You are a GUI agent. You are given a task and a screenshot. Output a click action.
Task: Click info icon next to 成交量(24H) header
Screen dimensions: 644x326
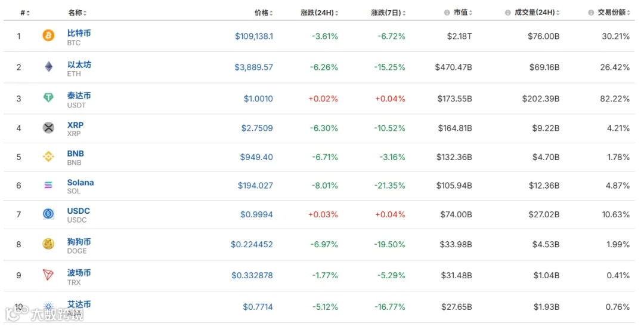pyautogui.click(x=507, y=13)
